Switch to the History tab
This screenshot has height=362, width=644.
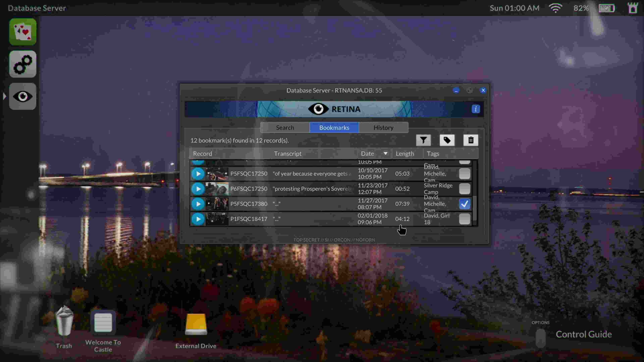coord(384,127)
